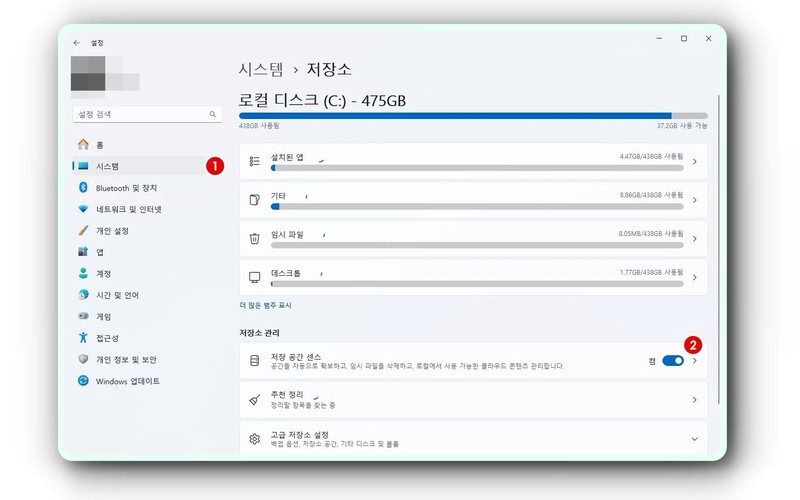
Task: Click the 기타 usage bar
Action: pyautogui.click(x=477, y=207)
